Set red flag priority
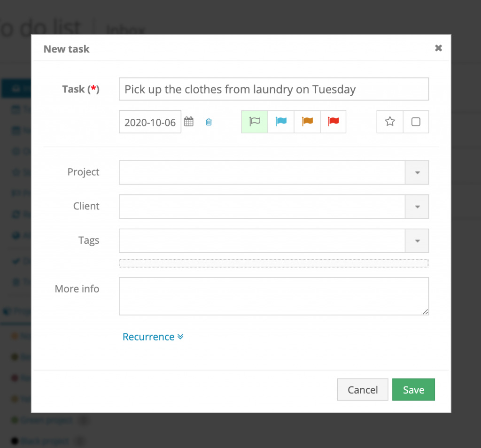Viewport: 481px width, 448px height. pyautogui.click(x=333, y=122)
